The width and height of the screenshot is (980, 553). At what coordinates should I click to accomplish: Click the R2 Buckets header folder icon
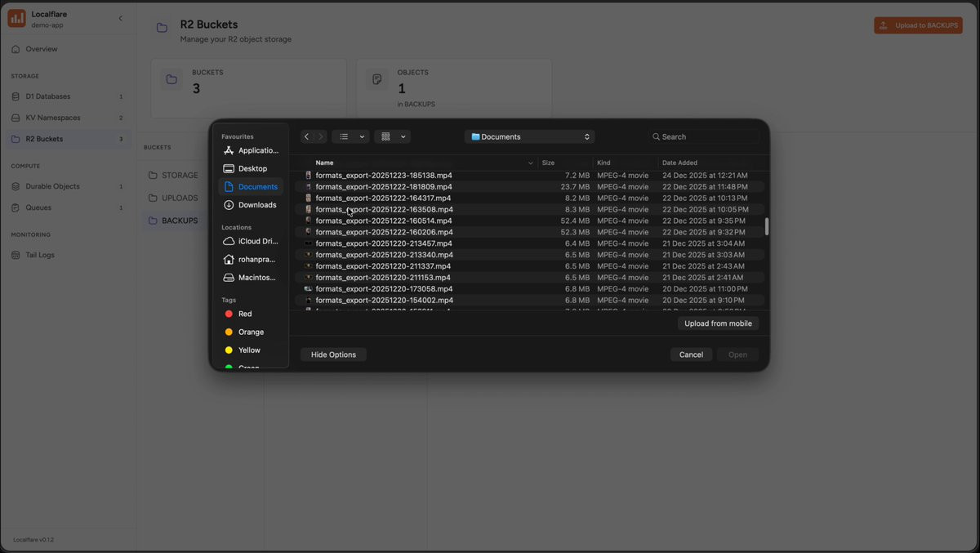(x=163, y=28)
